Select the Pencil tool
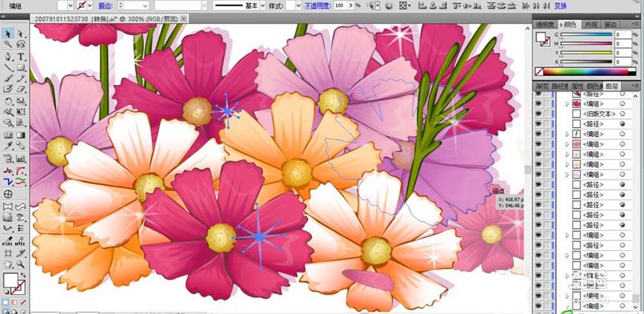 (20, 78)
